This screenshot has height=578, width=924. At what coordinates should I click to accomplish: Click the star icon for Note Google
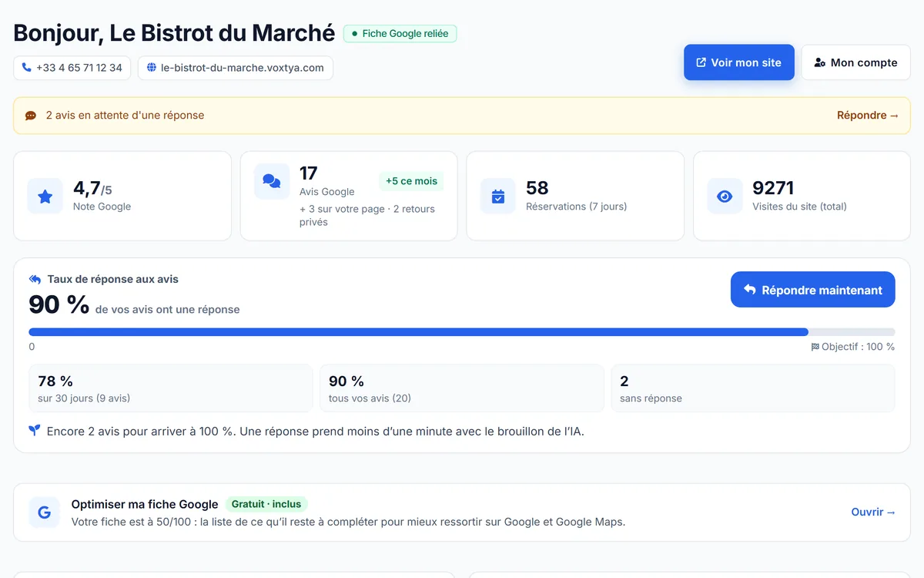click(x=45, y=196)
